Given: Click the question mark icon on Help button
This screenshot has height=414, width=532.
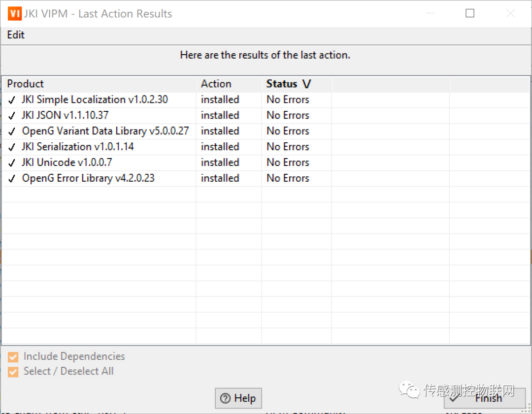Looking at the screenshot, I should [x=225, y=398].
